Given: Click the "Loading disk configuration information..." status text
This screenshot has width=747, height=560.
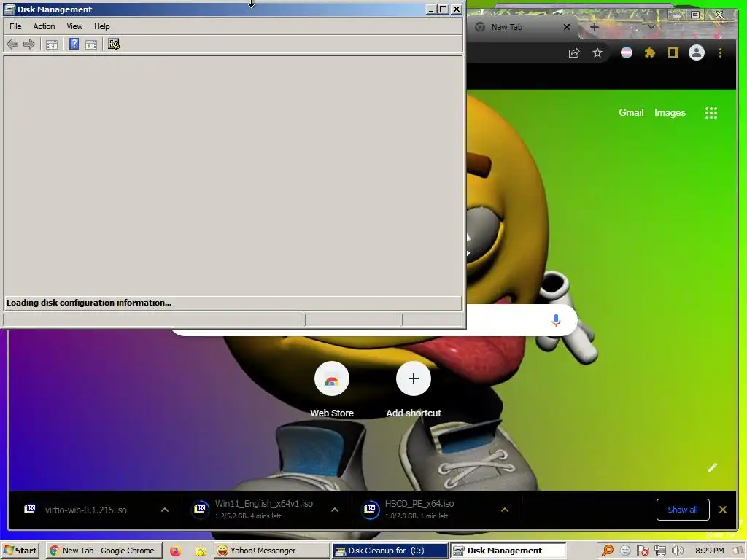Looking at the screenshot, I should (89, 303).
